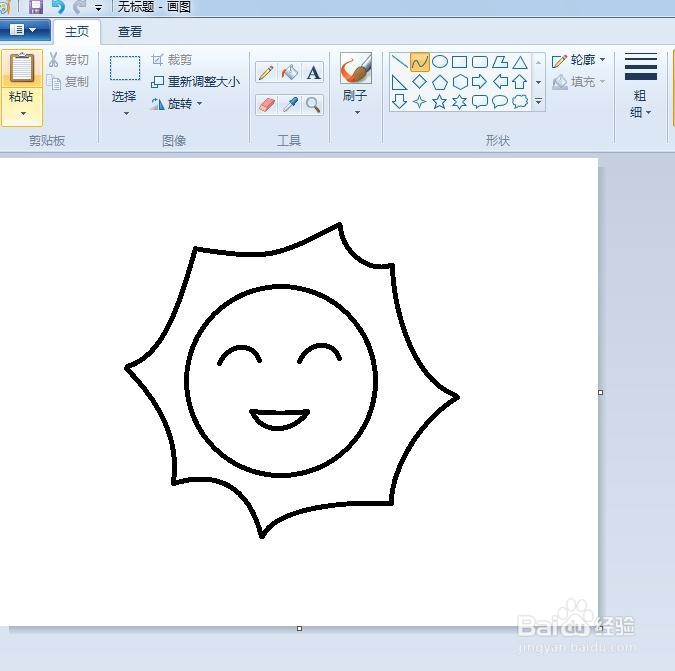
Task: Click the Cut (剪切) button
Action: (x=69, y=60)
